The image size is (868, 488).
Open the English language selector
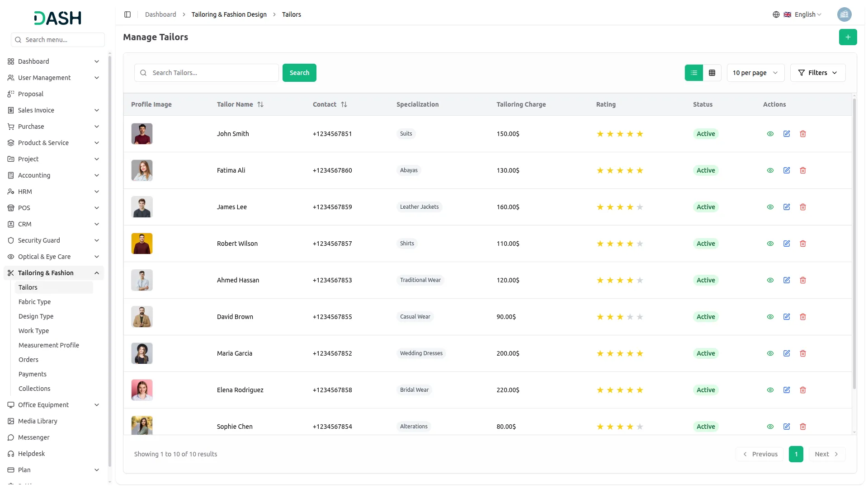tap(803, 14)
